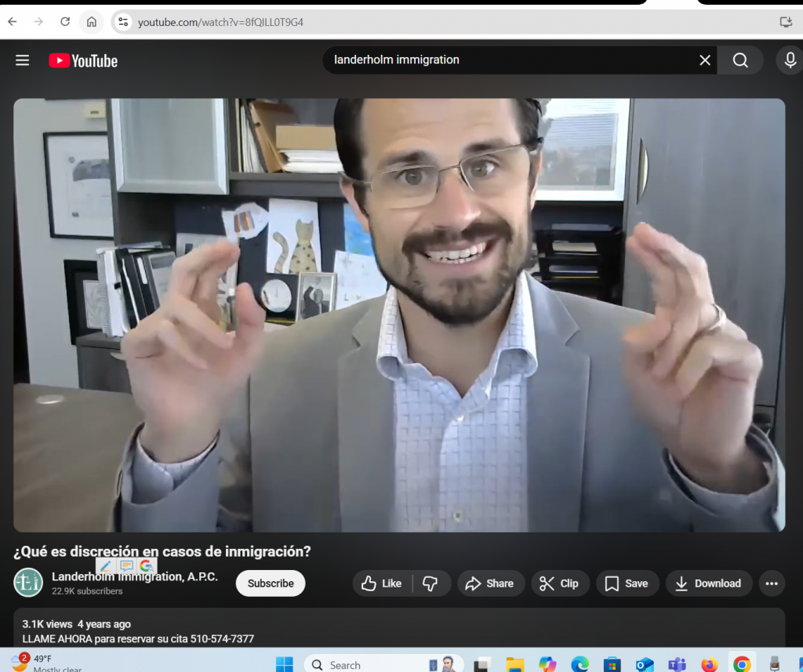The width and height of the screenshot is (803, 672).
Task: Download the video
Action: pyautogui.click(x=708, y=583)
